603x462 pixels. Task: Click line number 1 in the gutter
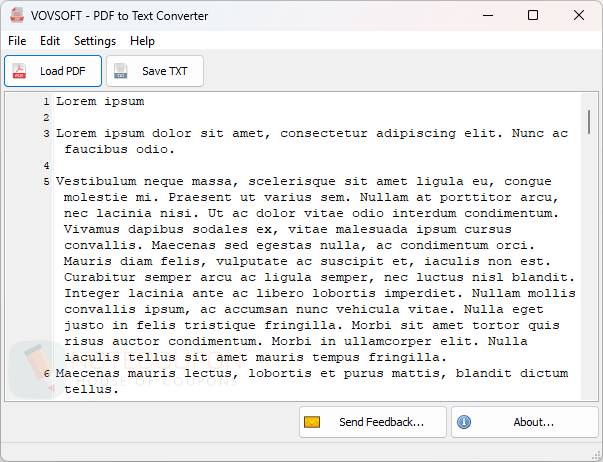(x=46, y=102)
